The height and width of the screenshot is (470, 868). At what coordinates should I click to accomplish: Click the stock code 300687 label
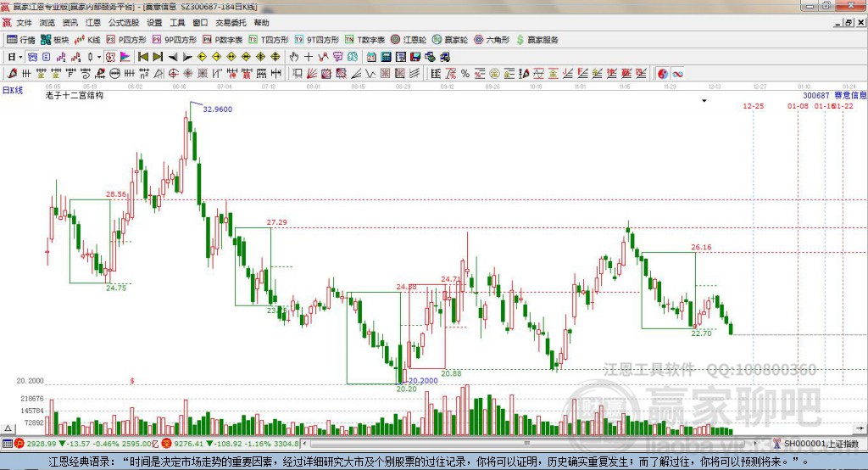point(816,96)
